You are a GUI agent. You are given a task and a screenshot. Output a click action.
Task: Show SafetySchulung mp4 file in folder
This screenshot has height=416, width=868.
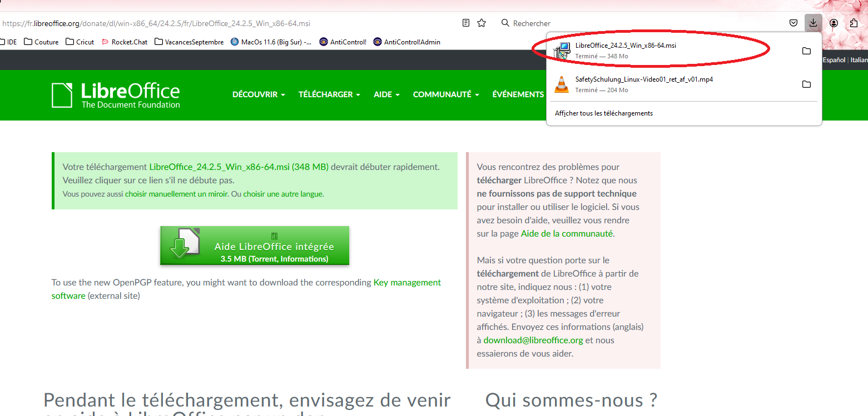pyautogui.click(x=806, y=84)
